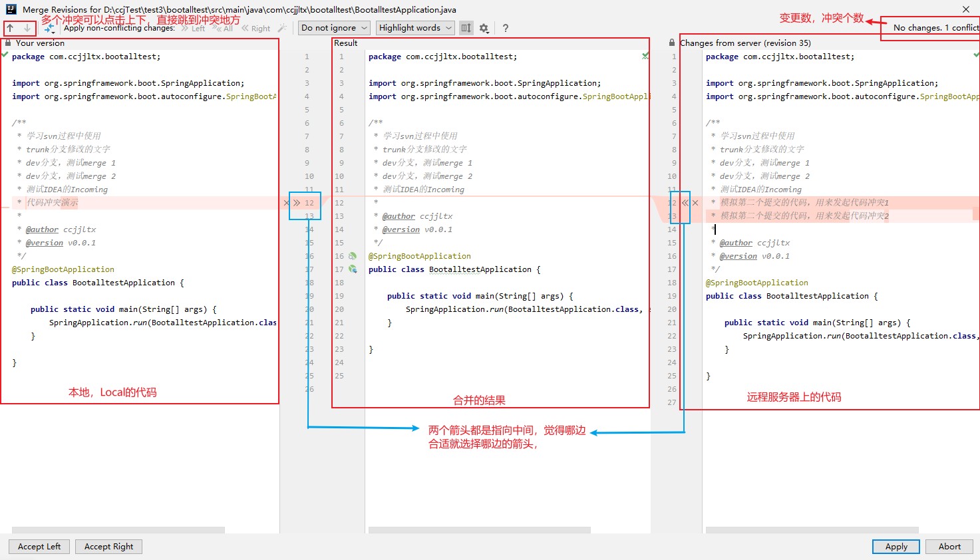This screenshot has width=980, height=560.
Task: Toggle synchronized scrolling button in toolbar
Action: 466,28
